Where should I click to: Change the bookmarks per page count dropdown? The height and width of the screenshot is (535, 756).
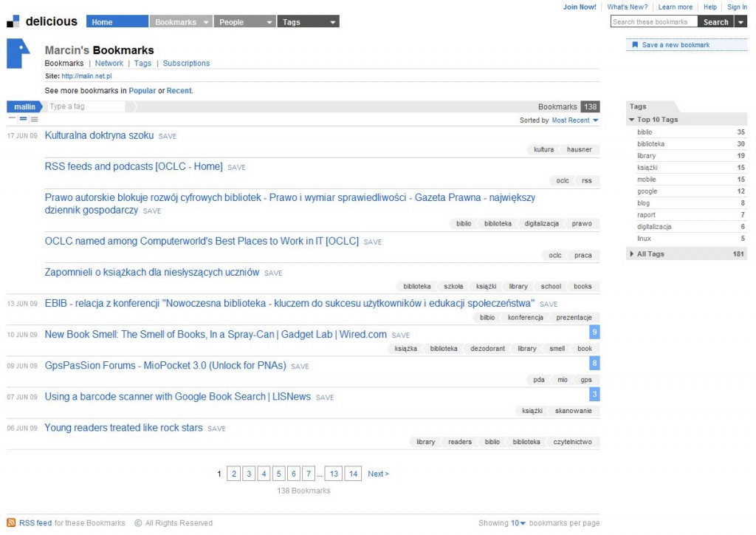tap(518, 523)
